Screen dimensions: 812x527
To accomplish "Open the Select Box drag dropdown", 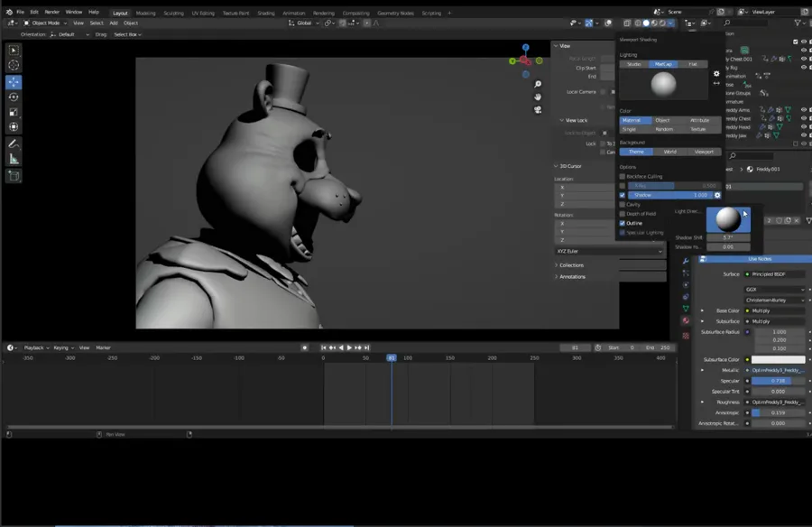I will pos(127,34).
